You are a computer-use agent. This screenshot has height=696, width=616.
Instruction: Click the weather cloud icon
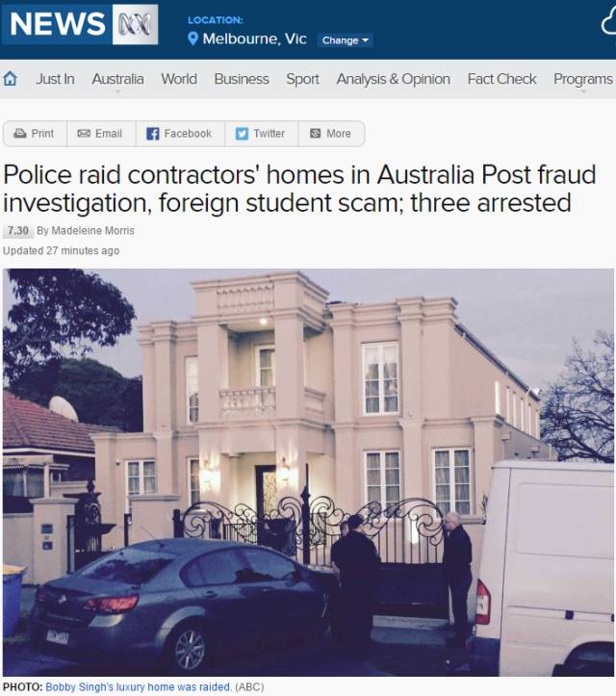pos(608,22)
